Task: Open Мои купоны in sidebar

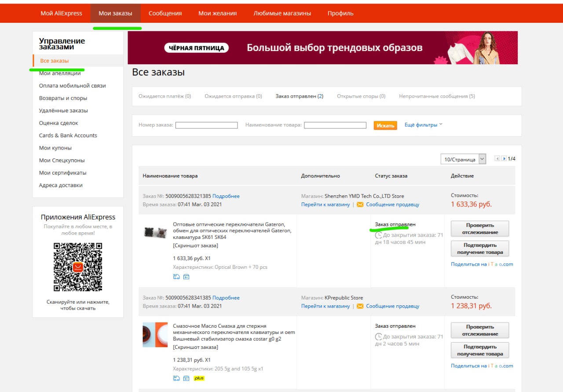Action: [x=55, y=148]
